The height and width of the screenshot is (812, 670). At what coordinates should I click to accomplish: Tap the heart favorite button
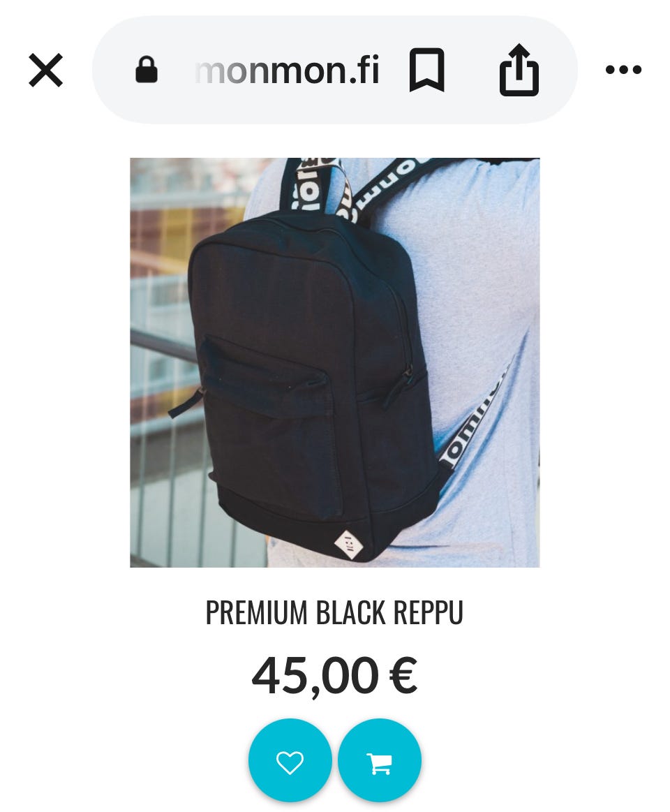(x=290, y=760)
